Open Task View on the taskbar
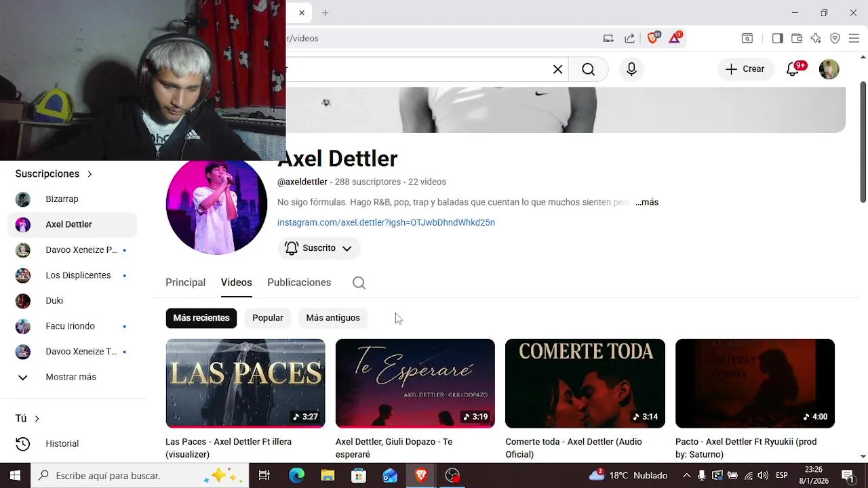868x488 pixels. pos(264,476)
